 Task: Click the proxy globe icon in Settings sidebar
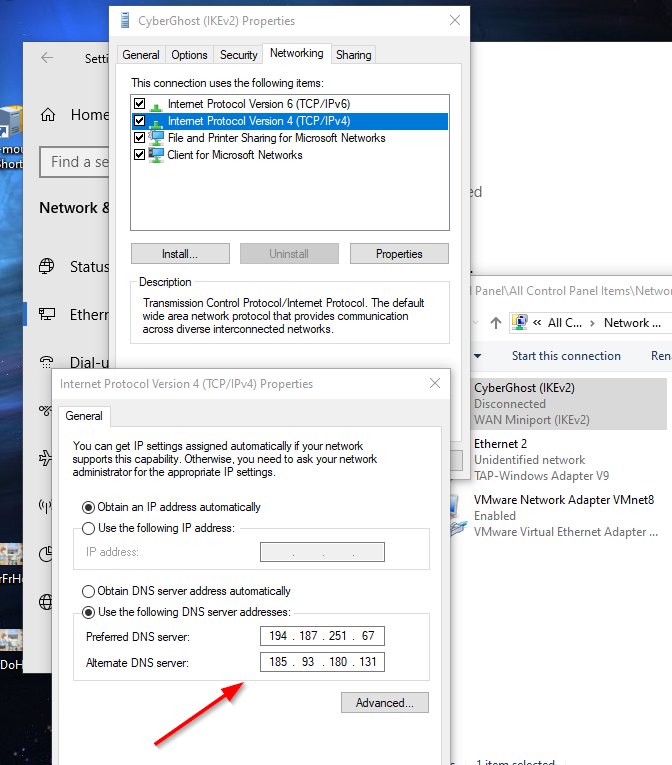pyautogui.click(x=45, y=602)
